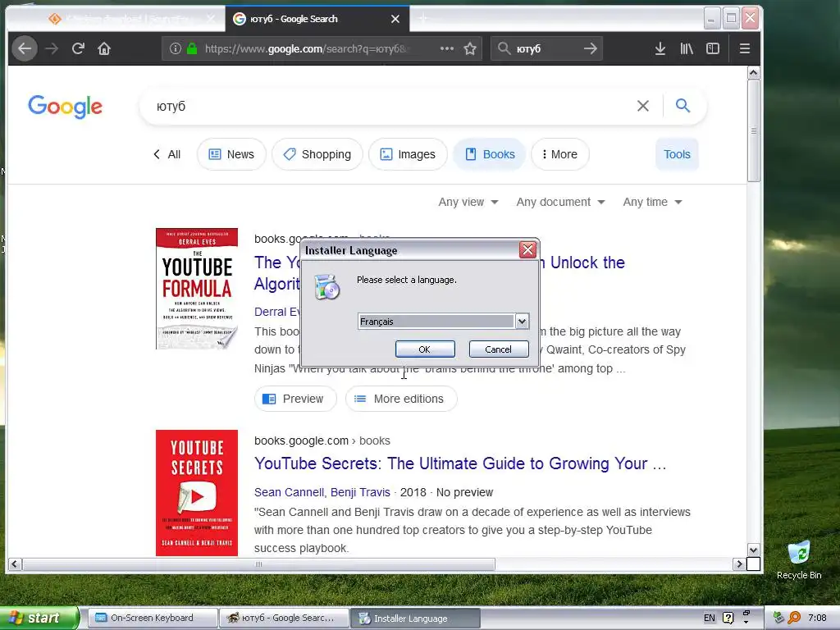The width and height of the screenshot is (840, 630).
Task: Open YouTube Secrets book result link
Action: [460, 463]
